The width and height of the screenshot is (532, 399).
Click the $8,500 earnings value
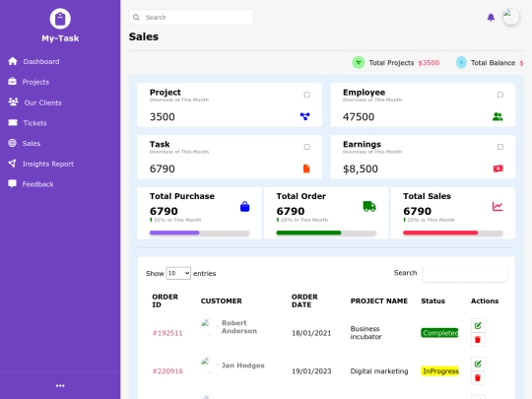pyautogui.click(x=361, y=168)
